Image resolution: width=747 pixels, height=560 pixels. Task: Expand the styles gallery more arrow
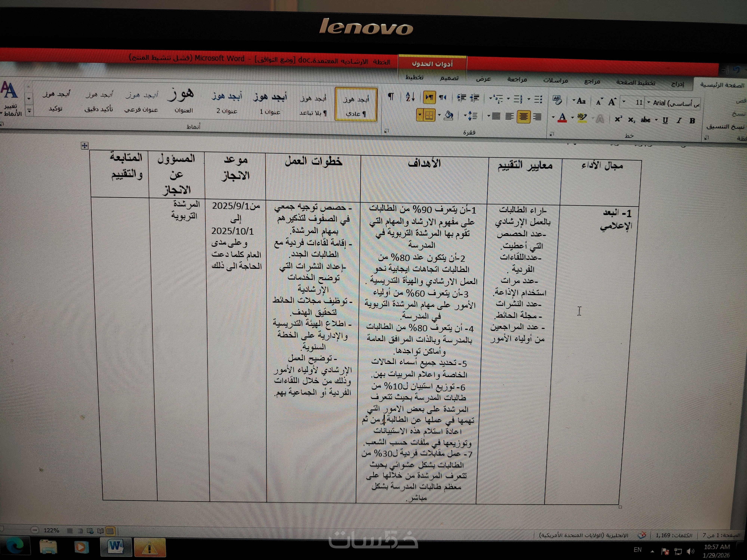[x=29, y=110]
